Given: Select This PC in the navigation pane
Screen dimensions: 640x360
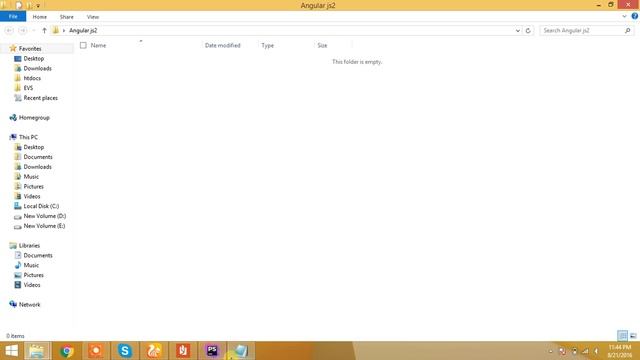Looking at the screenshot, I should tap(28, 137).
